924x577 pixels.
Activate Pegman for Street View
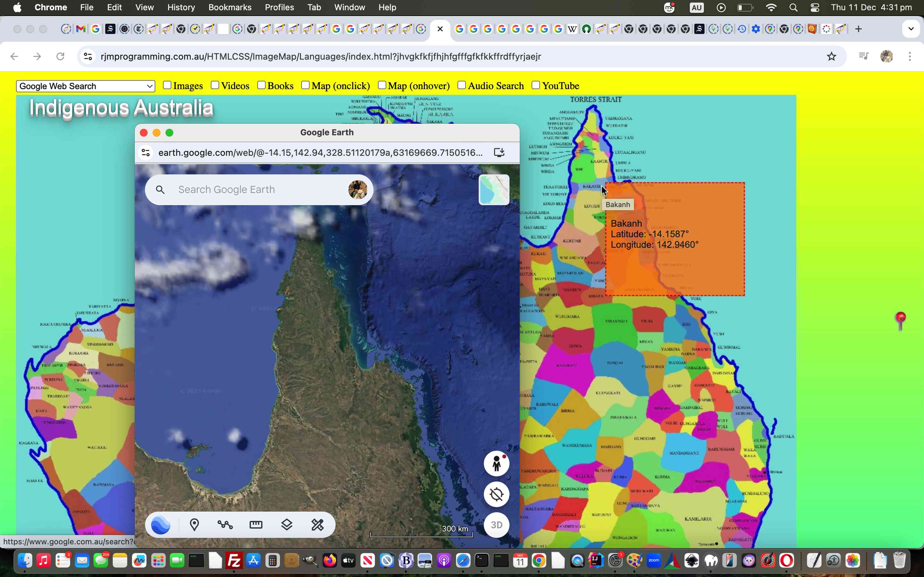coord(496,463)
